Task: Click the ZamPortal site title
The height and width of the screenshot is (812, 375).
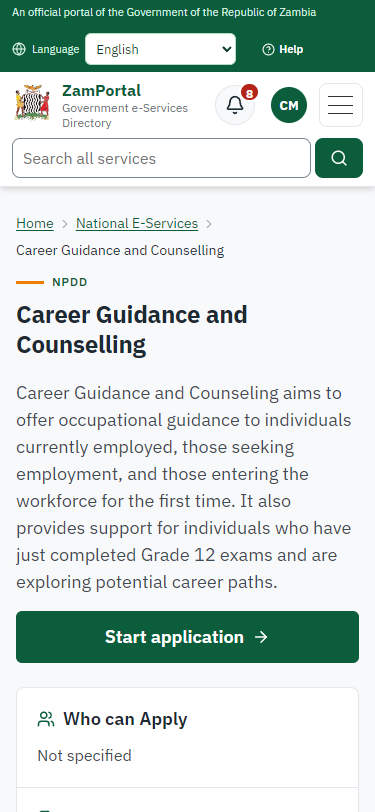Action: (102, 91)
